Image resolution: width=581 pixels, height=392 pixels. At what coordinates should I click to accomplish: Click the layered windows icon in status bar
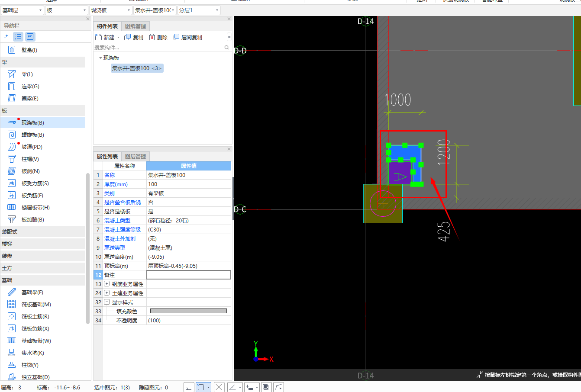click(x=266, y=387)
